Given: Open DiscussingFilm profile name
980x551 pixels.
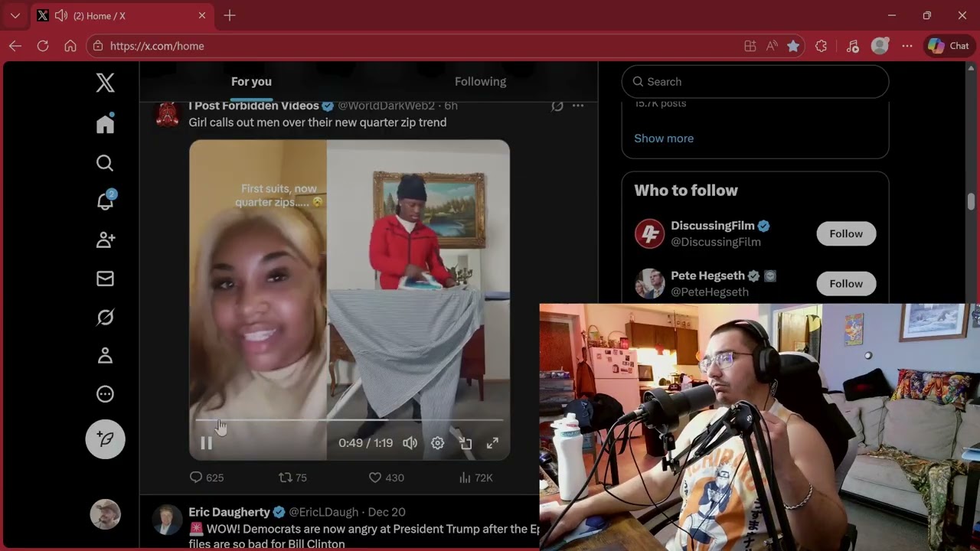Looking at the screenshot, I should coord(712,226).
